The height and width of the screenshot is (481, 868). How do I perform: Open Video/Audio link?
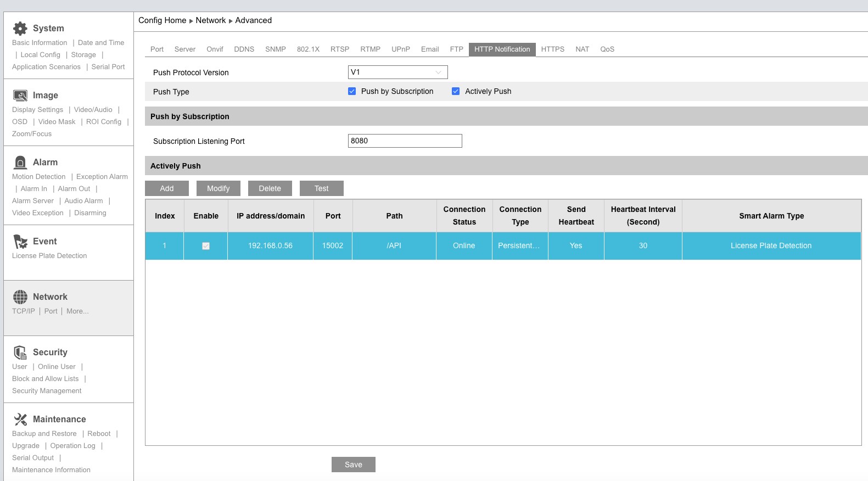(93, 109)
